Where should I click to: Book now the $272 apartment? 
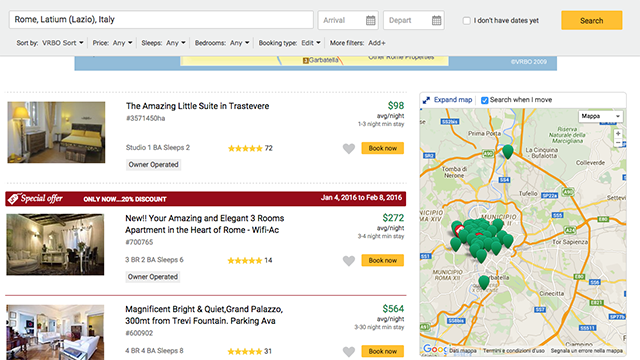pyautogui.click(x=382, y=260)
